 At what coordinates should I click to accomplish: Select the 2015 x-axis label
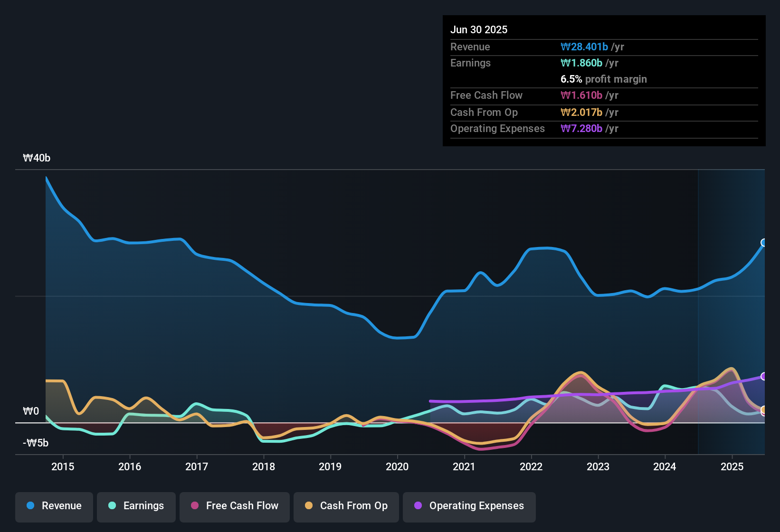click(x=63, y=466)
